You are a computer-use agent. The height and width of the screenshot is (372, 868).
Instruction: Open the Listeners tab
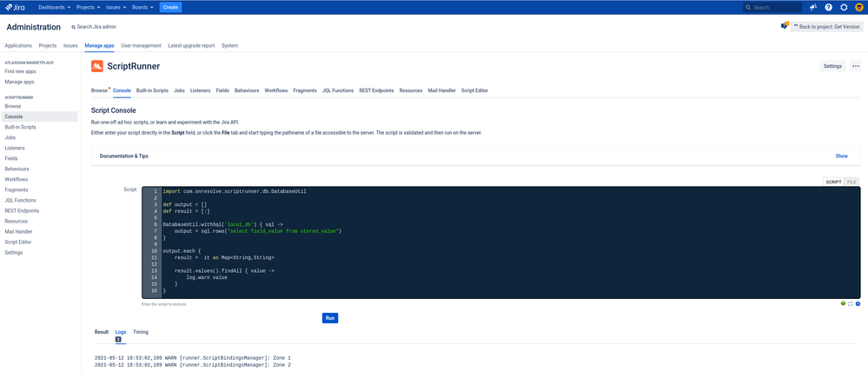point(201,90)
